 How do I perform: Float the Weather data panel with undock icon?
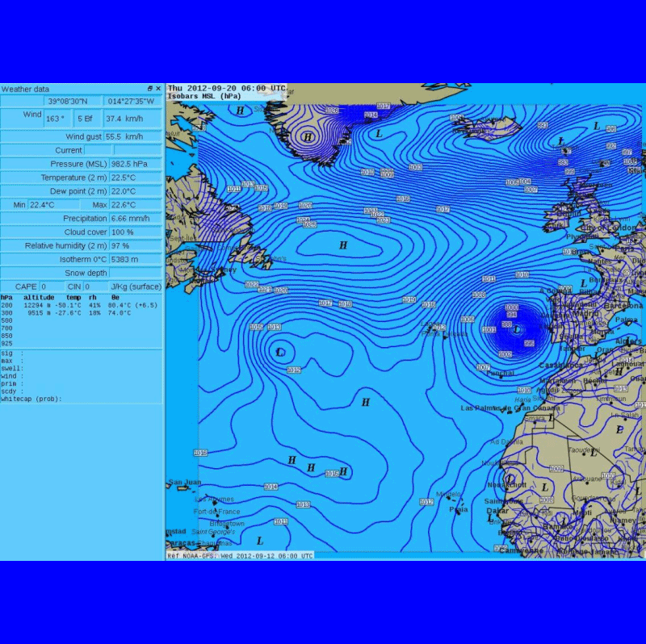149,89
